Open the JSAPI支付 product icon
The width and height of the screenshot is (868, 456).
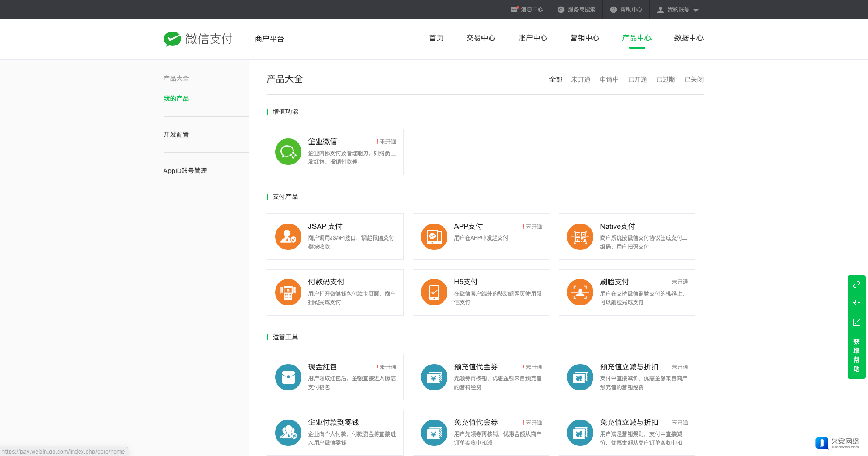(x=288, y=236)
